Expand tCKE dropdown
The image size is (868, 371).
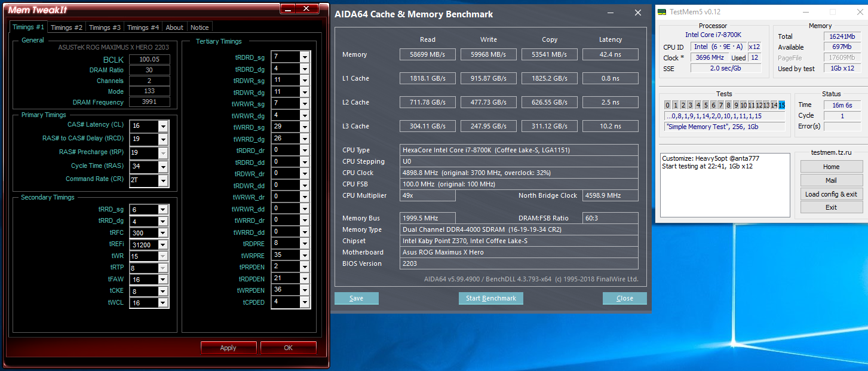click(163, 292)
